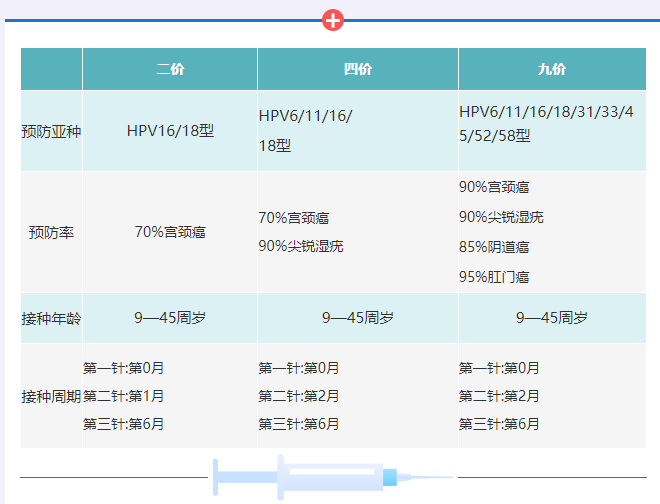Click 90%宫颈癌 in the 九价 column
The width and height of the screenshot is (660, 504).
tap(494, 187)
